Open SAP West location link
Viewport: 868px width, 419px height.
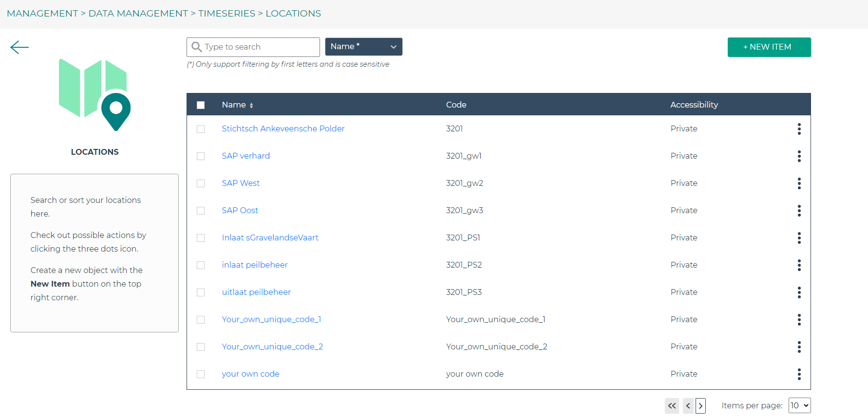pyautogui.click(x=241, y=183)
